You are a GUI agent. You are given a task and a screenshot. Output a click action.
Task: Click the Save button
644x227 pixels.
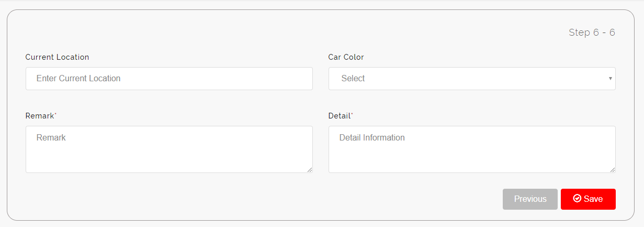click(588, 199)
